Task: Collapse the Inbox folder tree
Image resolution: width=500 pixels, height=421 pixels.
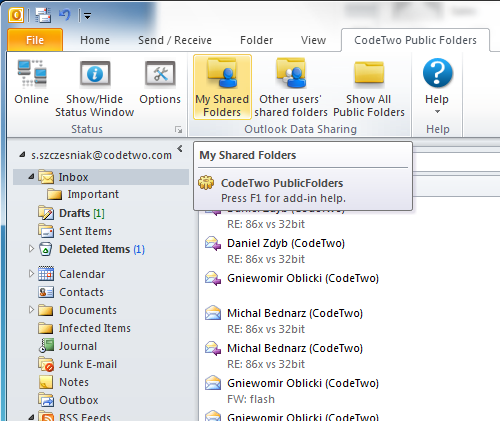Action: pyautogui.click(x=31, y=176)
